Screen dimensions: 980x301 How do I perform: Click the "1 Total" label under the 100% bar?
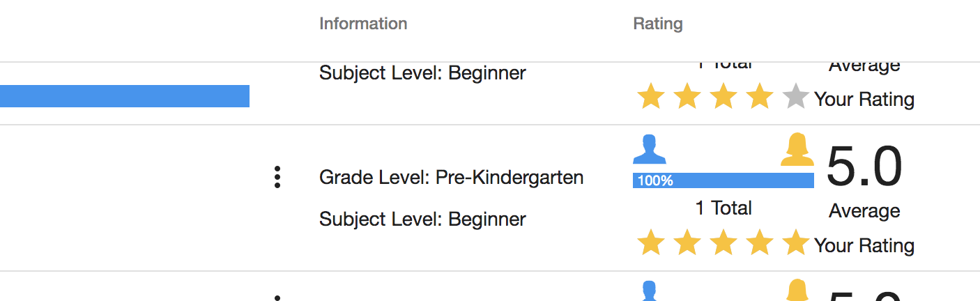pos(723,208)
